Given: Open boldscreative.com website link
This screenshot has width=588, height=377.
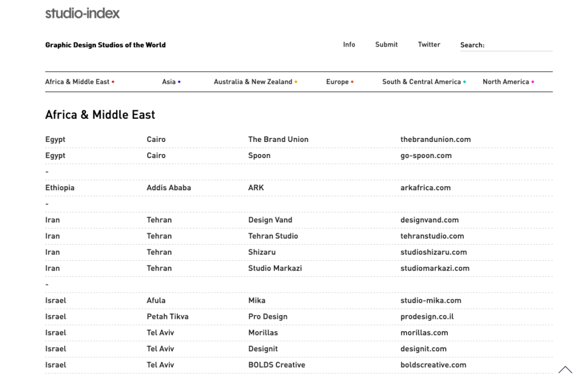Looking at the screenshot, I should click(x=433, y=365).
